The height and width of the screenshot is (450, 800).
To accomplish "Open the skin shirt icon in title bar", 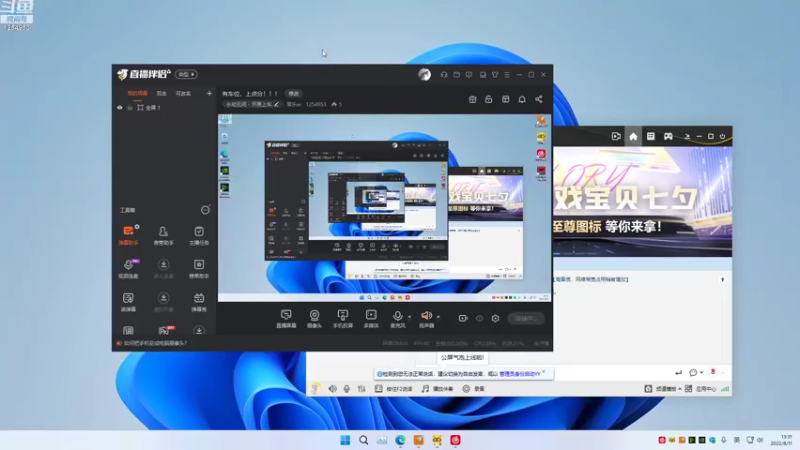I will (495, 74).
